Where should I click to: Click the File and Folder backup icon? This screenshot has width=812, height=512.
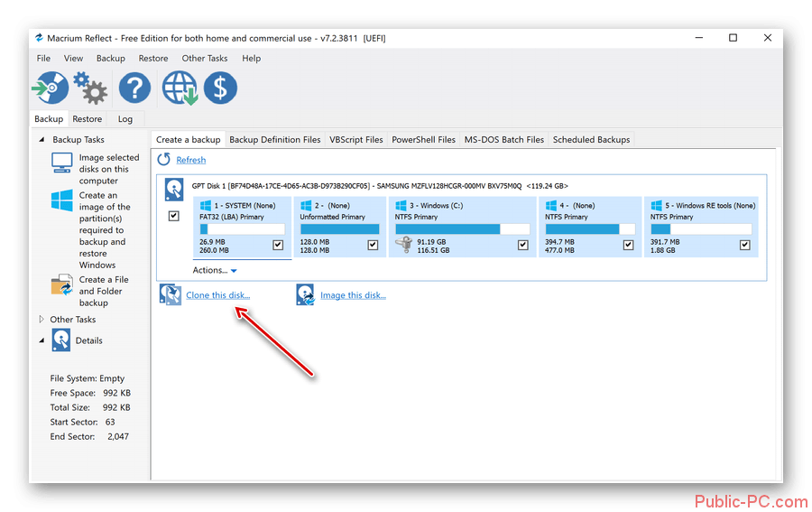[61, 286]
